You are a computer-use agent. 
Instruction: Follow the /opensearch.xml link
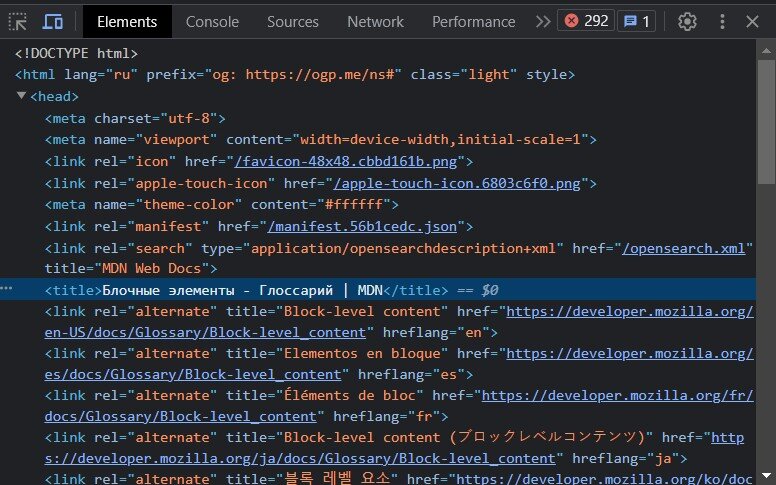[683, 248]
